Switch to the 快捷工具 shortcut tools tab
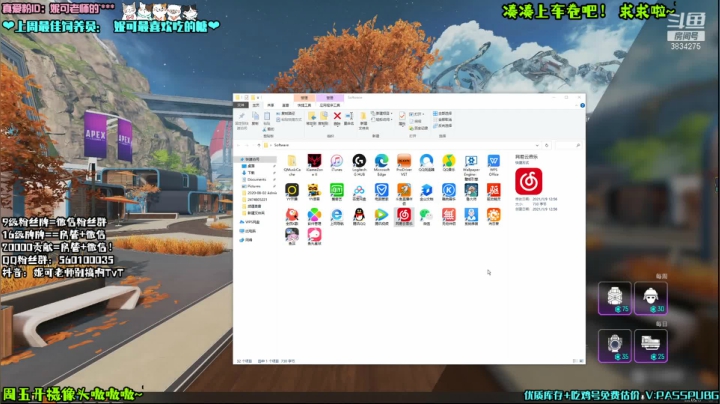The image size is (720, 404). (304, 105)
